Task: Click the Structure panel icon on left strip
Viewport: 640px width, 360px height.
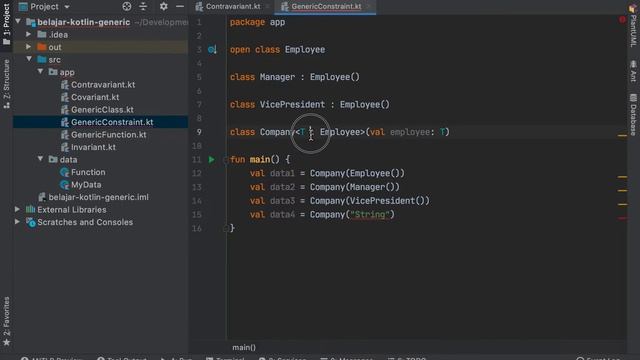Action: click(6, 105)
